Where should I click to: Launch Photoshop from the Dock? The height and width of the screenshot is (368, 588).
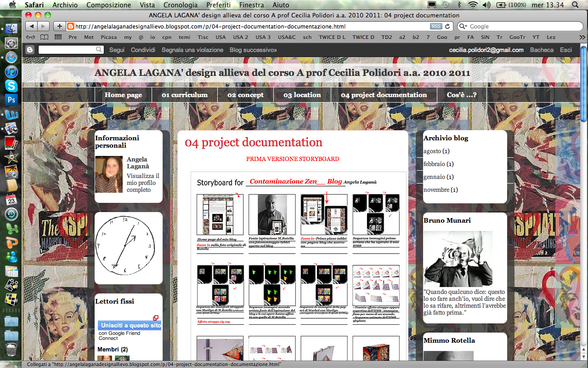pyautogui.click(x=11, y=100)
